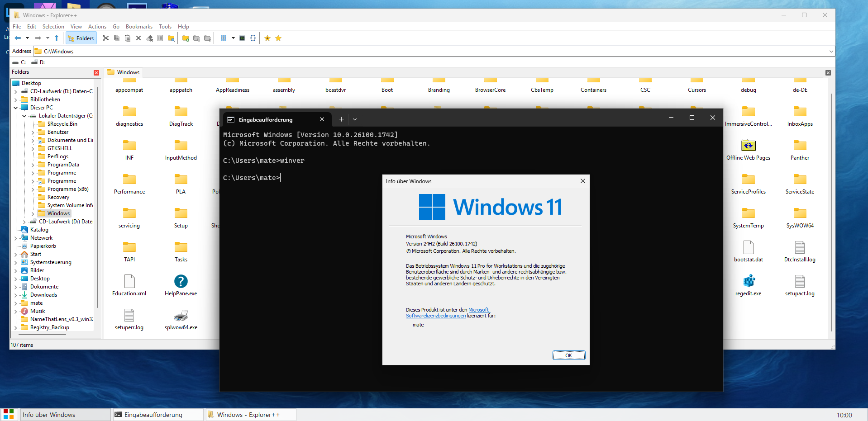Screen dimensions: 868x421
Task: Go up one folder level in Explorer++
Action: [x=57, y=38]
